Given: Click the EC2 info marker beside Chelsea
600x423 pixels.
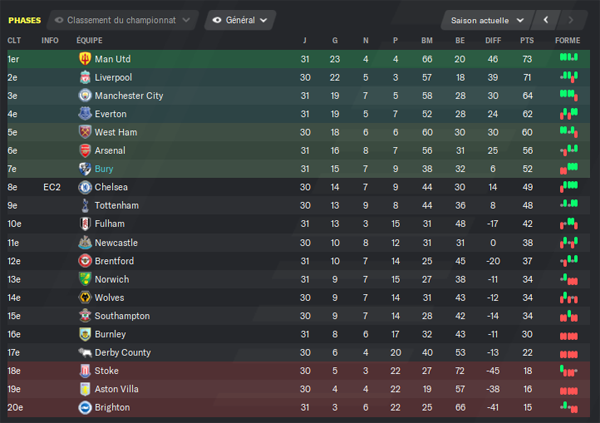Looking at the screenshot, I should [52, 187].
